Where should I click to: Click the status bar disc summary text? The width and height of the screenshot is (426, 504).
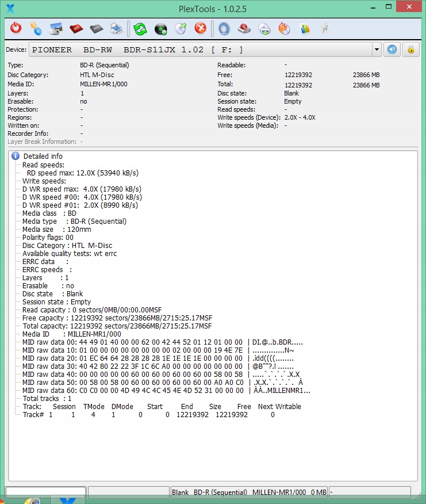click(x=248, y=492)
